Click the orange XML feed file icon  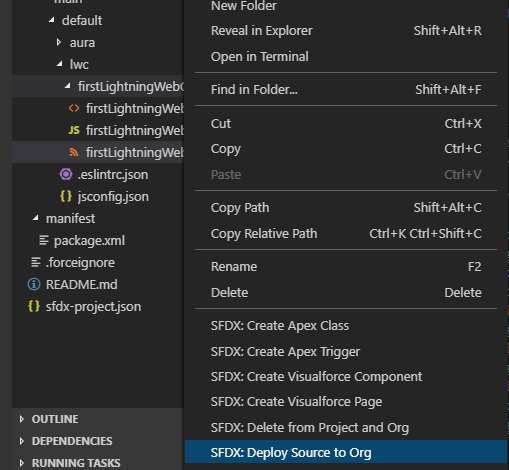click(x=74, y=152)
